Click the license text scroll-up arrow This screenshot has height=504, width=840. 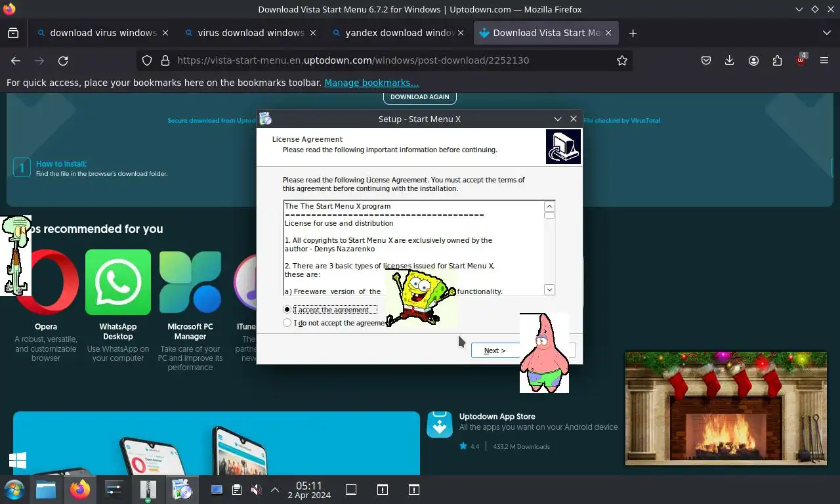(x=550, y=207)
